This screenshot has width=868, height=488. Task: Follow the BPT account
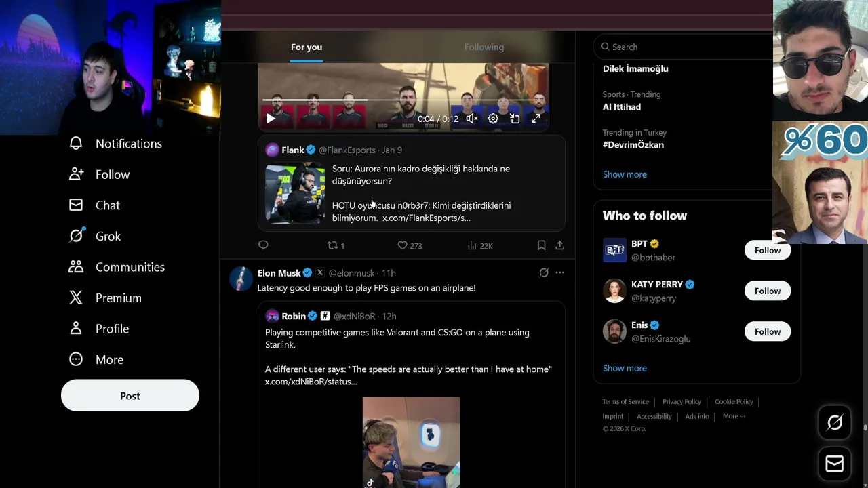pos(768,250)
